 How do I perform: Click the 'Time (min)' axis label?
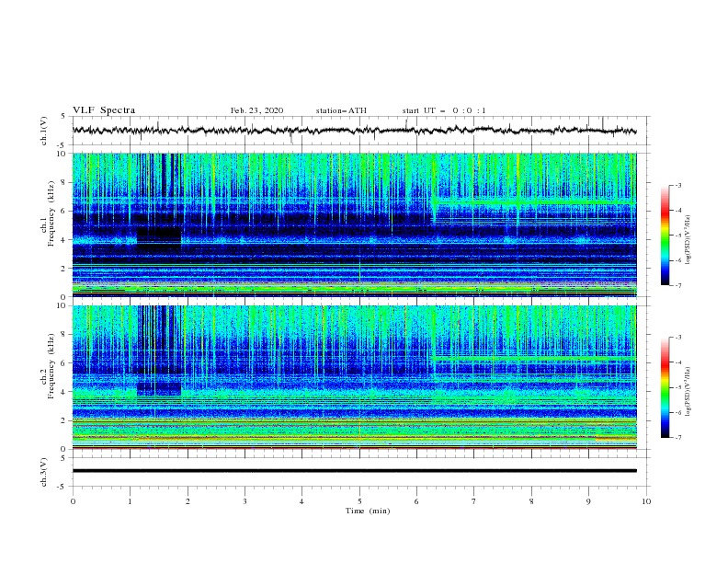(368, 511)
